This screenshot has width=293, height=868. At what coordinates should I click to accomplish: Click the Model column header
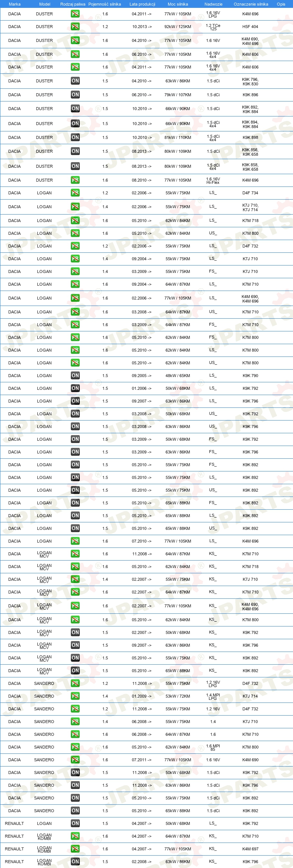(45, 4)
